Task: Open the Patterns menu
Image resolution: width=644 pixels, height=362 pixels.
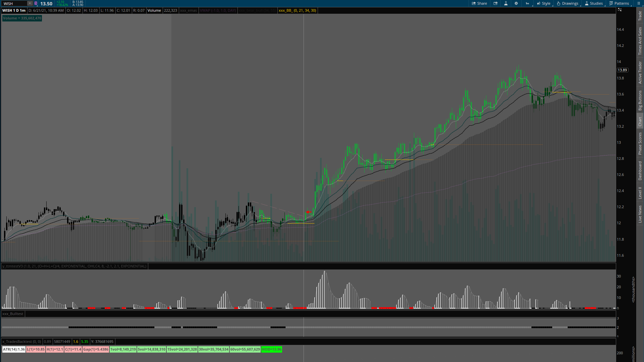Action: pyautogui.click(x=619, y=3)
